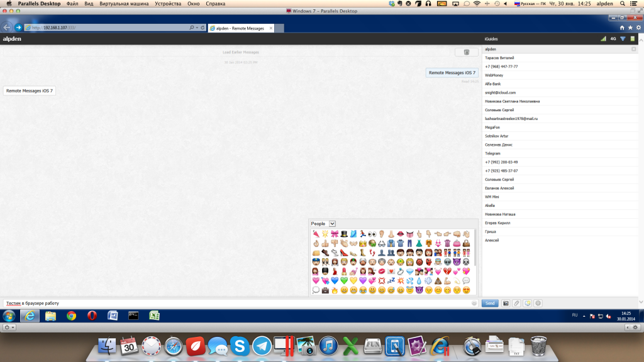
Task: Insert the pink ribbon bow emoji
Action: [x=335, y=234]
